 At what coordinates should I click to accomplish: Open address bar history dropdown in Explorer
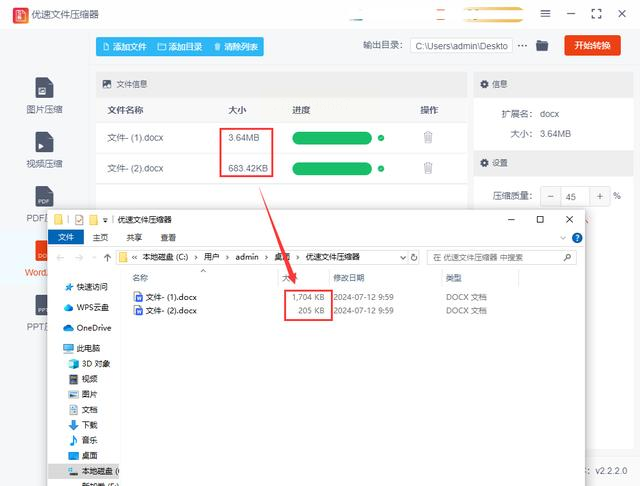click(x=403, y=257)
